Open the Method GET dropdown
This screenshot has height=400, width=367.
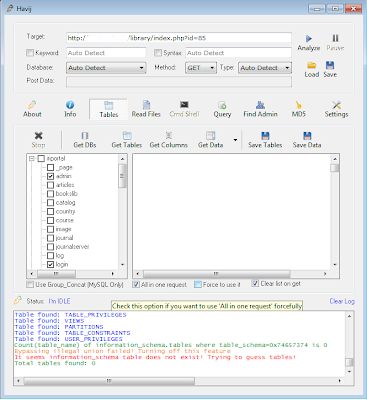201,68
